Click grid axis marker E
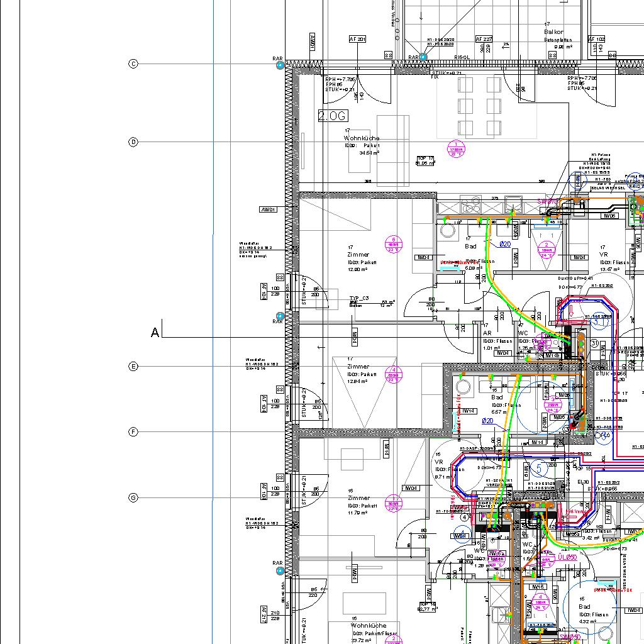The width and height of the screenshot is (644, 644). [133, 367]
